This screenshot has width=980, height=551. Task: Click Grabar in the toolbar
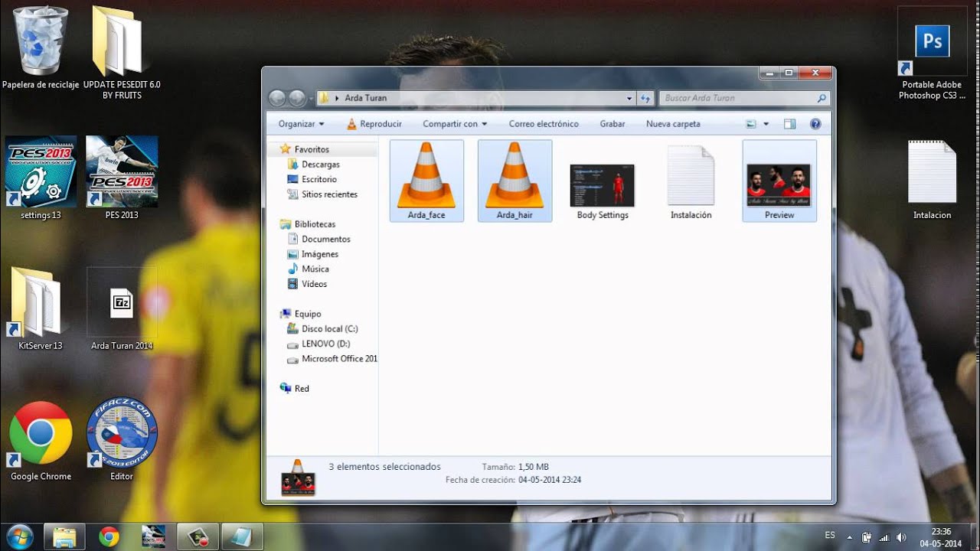click(612, 124)
